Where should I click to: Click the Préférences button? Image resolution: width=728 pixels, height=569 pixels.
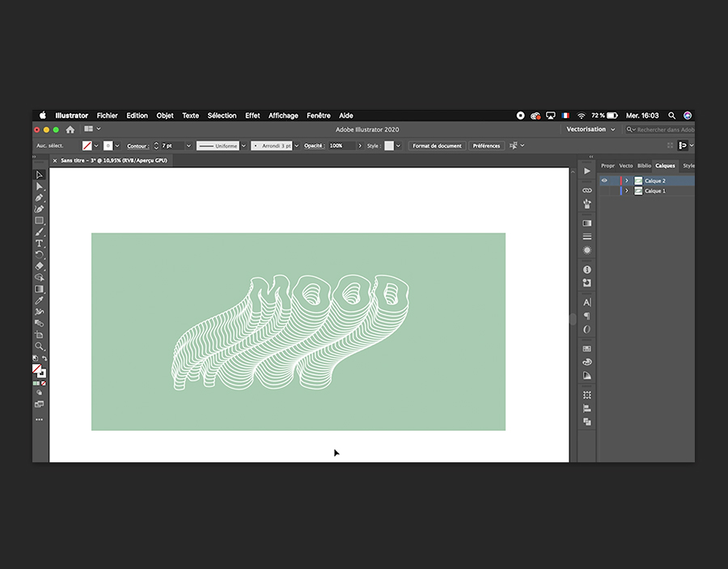pyautogui.click(x=486, y=145)
